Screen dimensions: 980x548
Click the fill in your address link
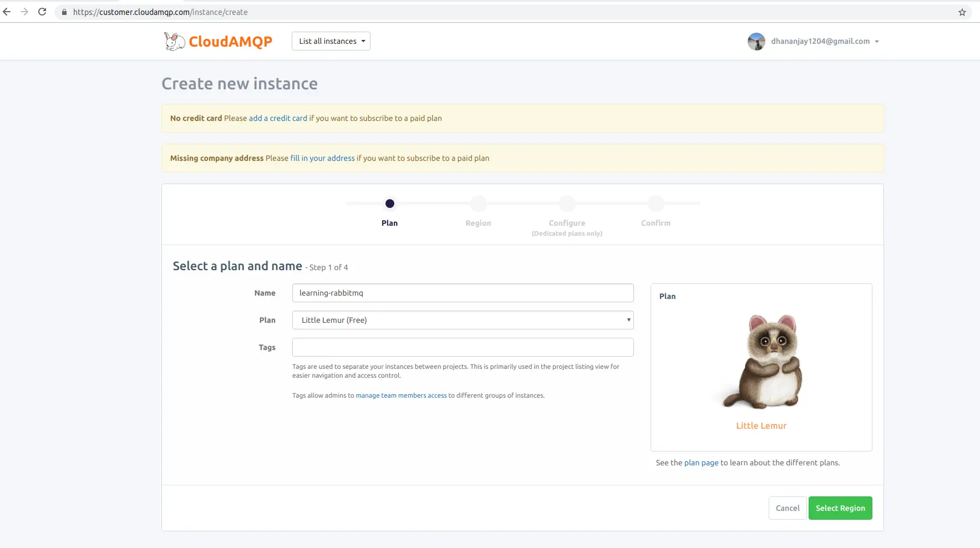coord(322,158)
